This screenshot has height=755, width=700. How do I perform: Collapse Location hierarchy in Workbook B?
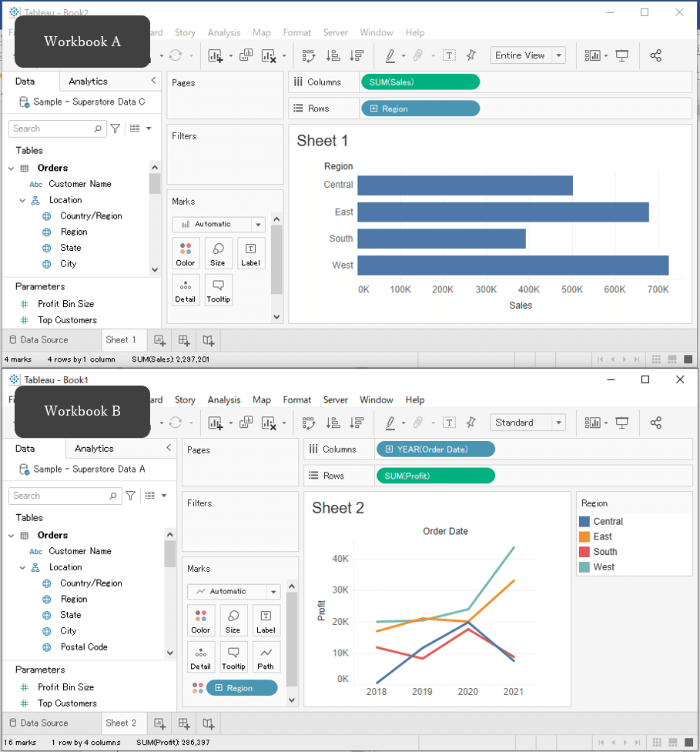coord(22,568)
